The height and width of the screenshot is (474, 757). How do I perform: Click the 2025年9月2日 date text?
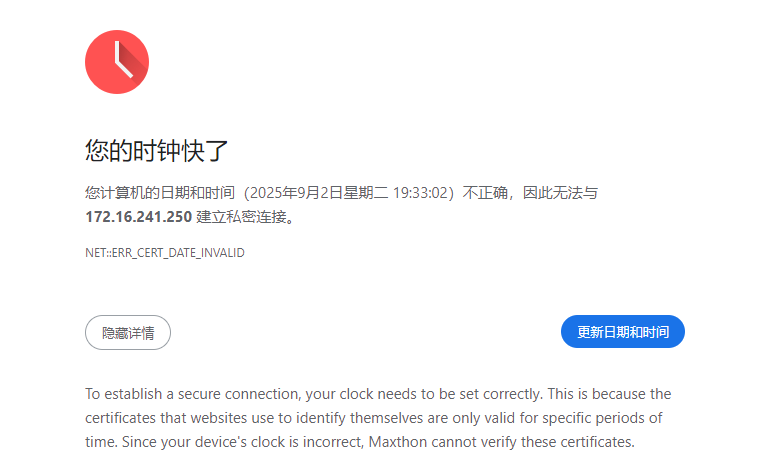click(296, 193)
